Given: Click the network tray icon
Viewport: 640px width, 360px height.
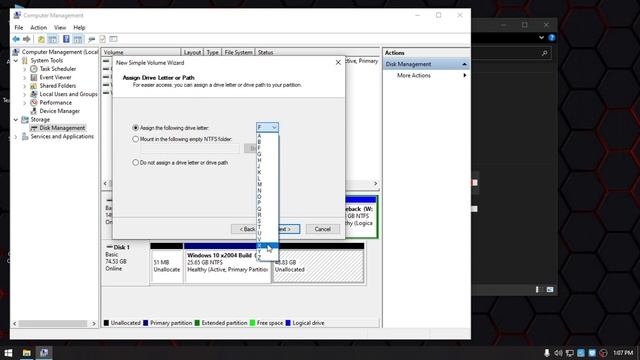Looking at the screenshot, I should point(570,353).
